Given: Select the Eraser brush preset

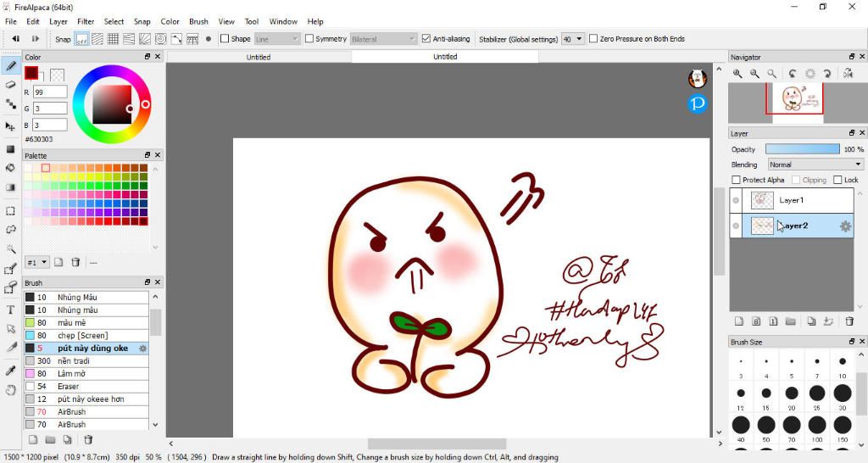Looking at the screenshot, I should (86, 387).
